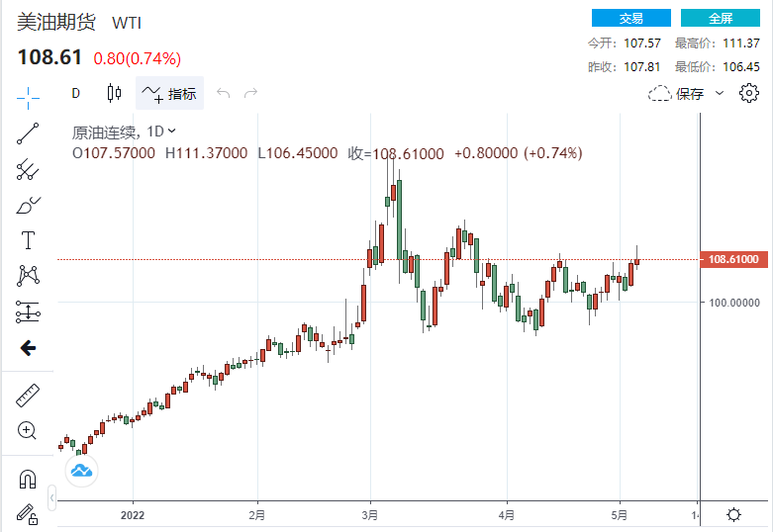The image size is (773, 532).
Task: Select the crosshair cursor tool
Action: [x=28, y=95]
